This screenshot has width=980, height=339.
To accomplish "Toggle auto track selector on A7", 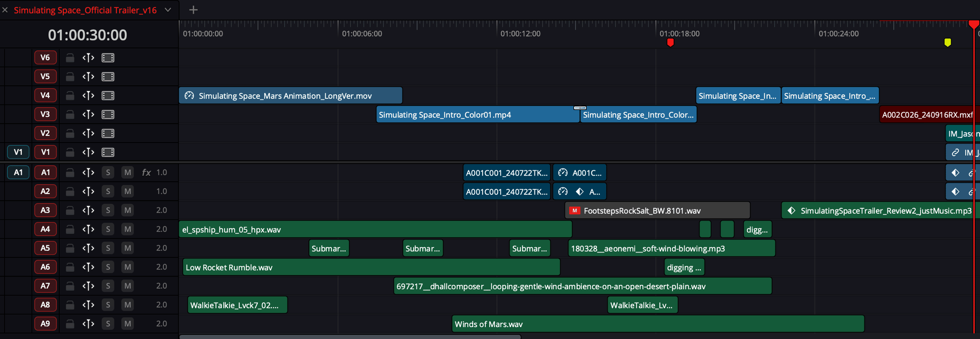I will pyautogui.click(x=88, y=286).
